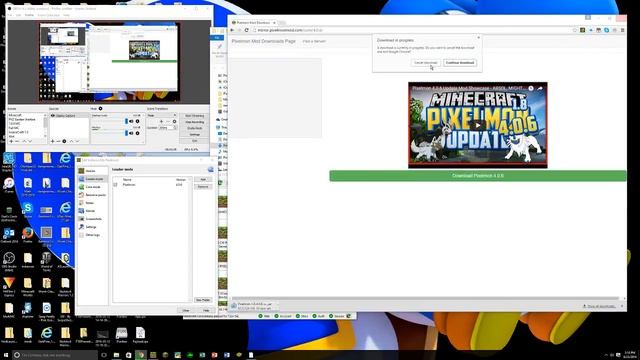Mute Mic/Aux speaker icon in OBS mixer
Image resolution: width=640 pixels, height=360 pixels.
[x=131, y=133]
